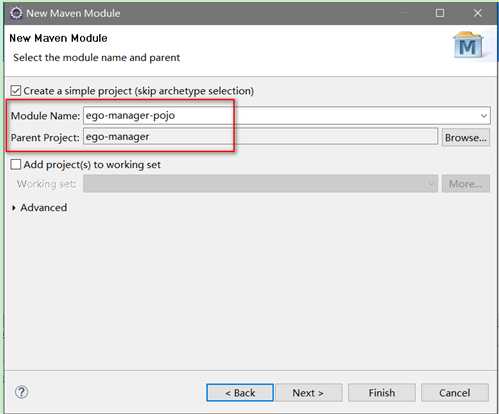The image size is (499, 414).
Task: Go to previous page with Back button
Action: 240,393
